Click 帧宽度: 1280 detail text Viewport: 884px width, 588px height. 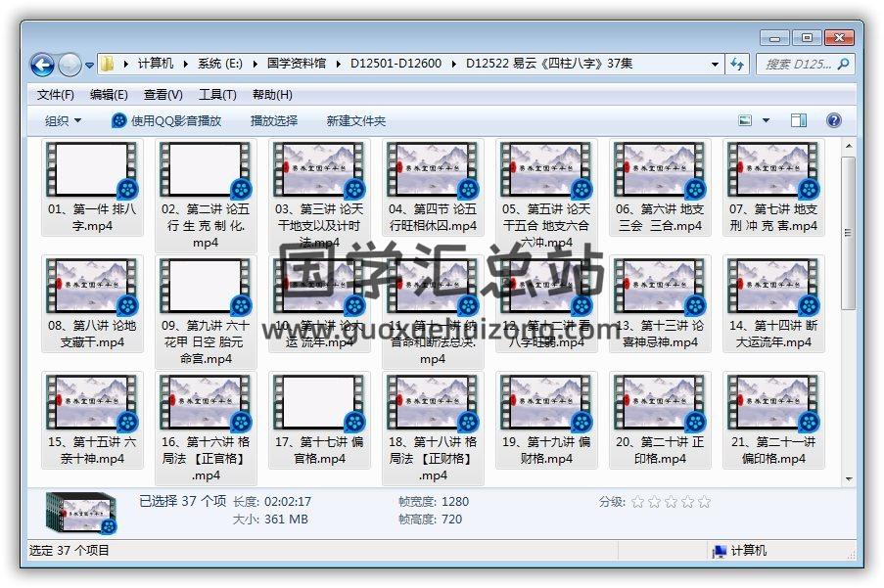click(434, 501)
